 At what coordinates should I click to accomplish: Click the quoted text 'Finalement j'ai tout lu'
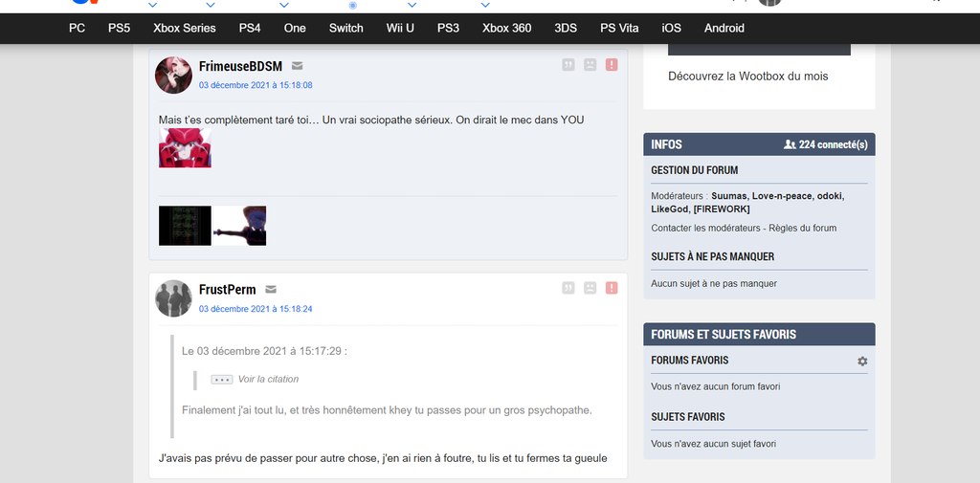[387, 410]
